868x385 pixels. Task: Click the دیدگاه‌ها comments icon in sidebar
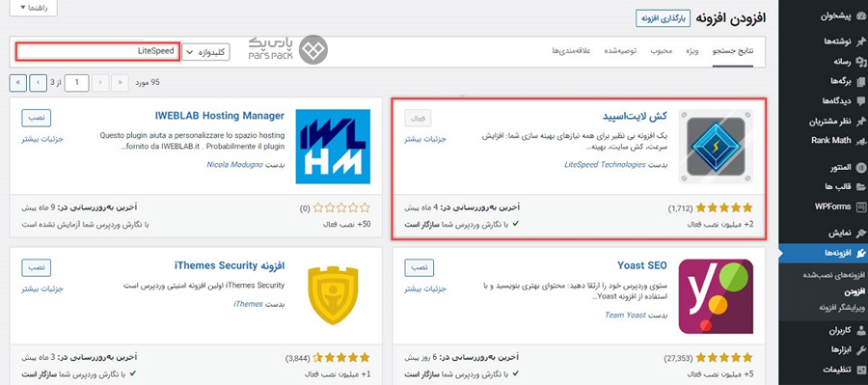click(x=861, y=100)
